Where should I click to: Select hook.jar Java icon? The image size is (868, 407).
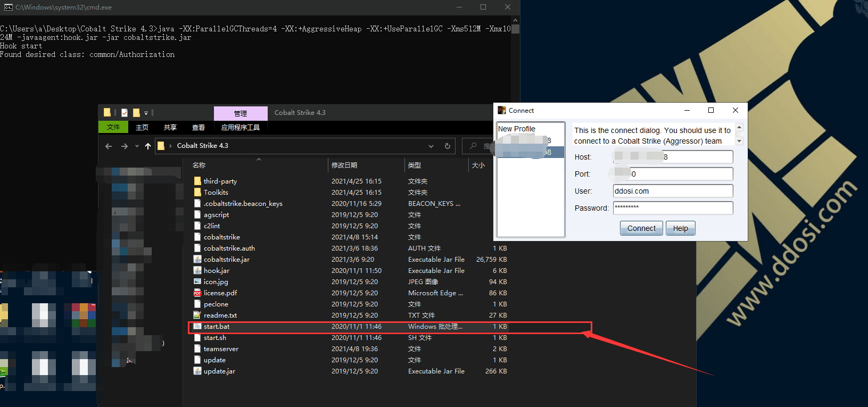(x=197, y=271)
